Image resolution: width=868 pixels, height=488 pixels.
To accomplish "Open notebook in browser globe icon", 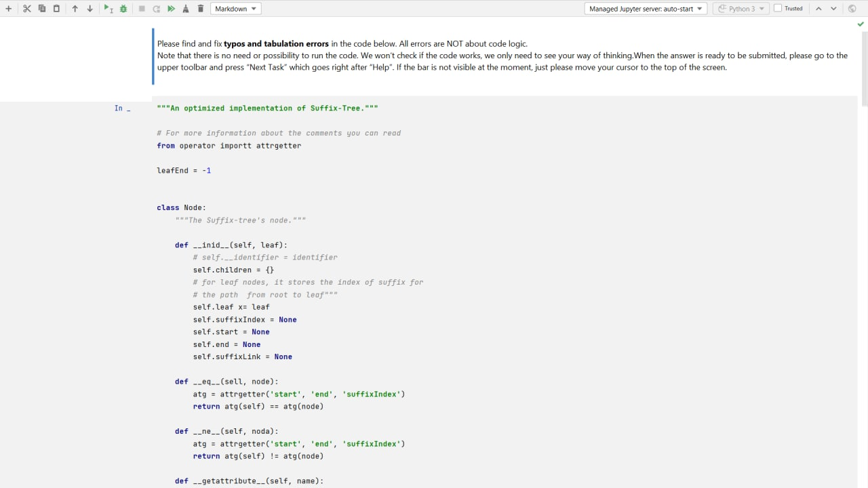I will point(852,9).
